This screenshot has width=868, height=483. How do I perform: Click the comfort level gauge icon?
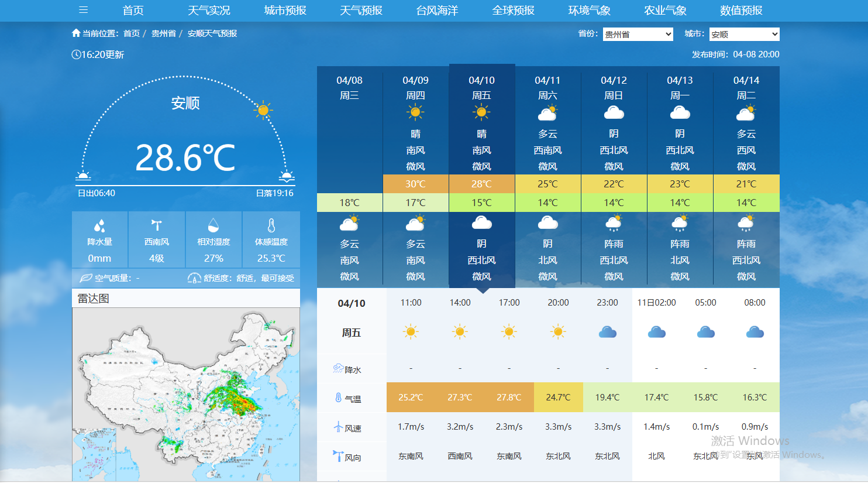(x=194, y=278)
